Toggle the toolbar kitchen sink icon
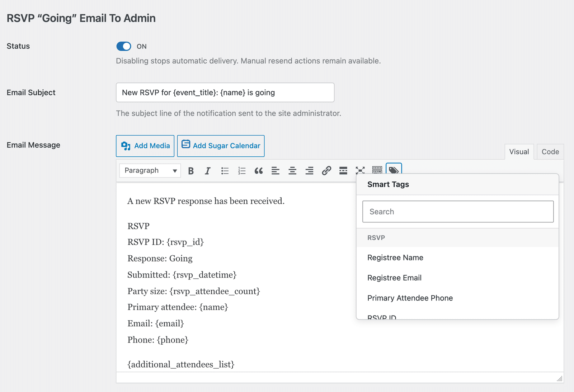This screenshot has width=574, height=392. coord(377,170)
